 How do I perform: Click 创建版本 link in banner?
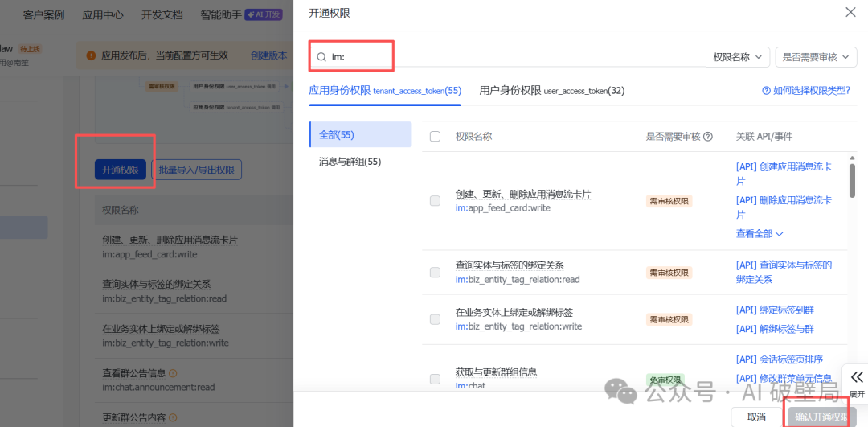269,56
